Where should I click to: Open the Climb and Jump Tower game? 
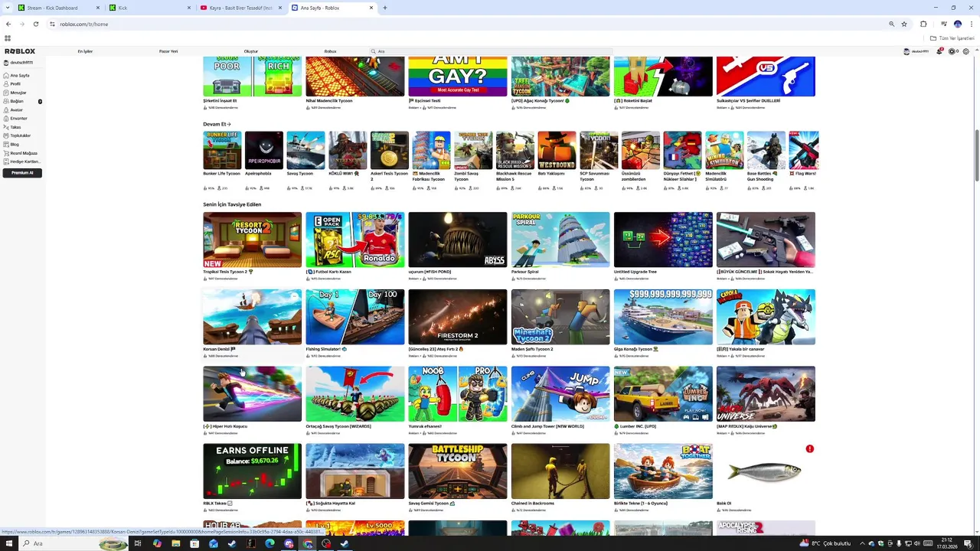click(x=560, y=394)
